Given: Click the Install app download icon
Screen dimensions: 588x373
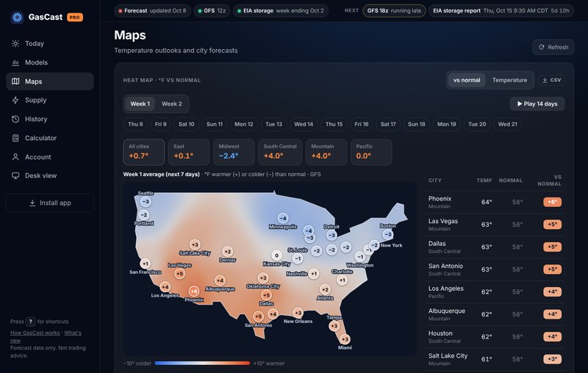Looking at the screenshot, I should [x=32, y=203].
